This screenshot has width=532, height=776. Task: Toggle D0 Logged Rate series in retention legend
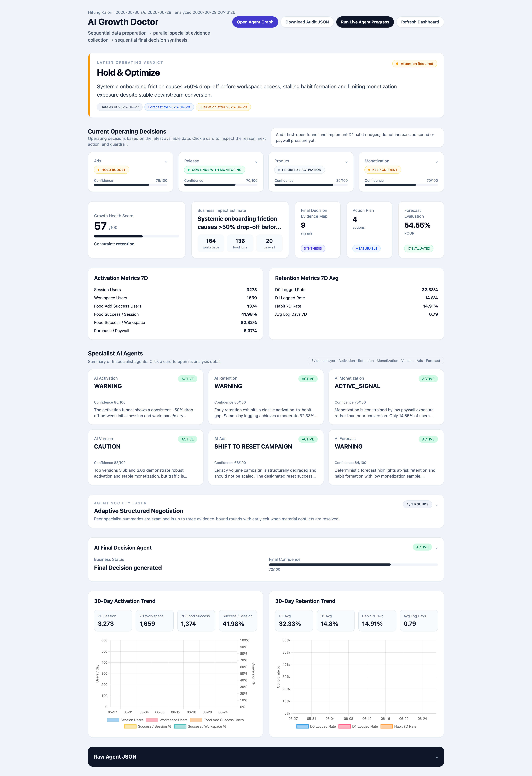316,726
